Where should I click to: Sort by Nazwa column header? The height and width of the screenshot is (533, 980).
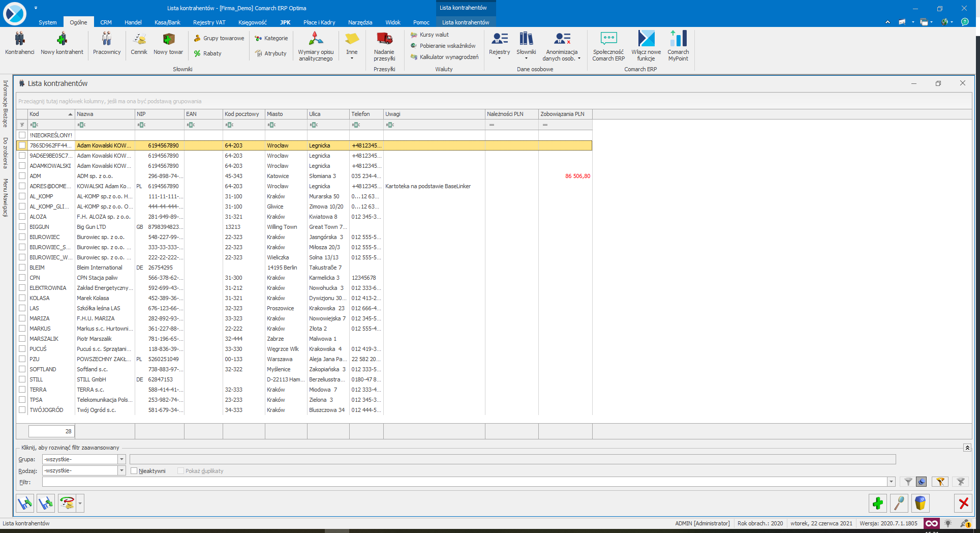[x=105, y=114]
